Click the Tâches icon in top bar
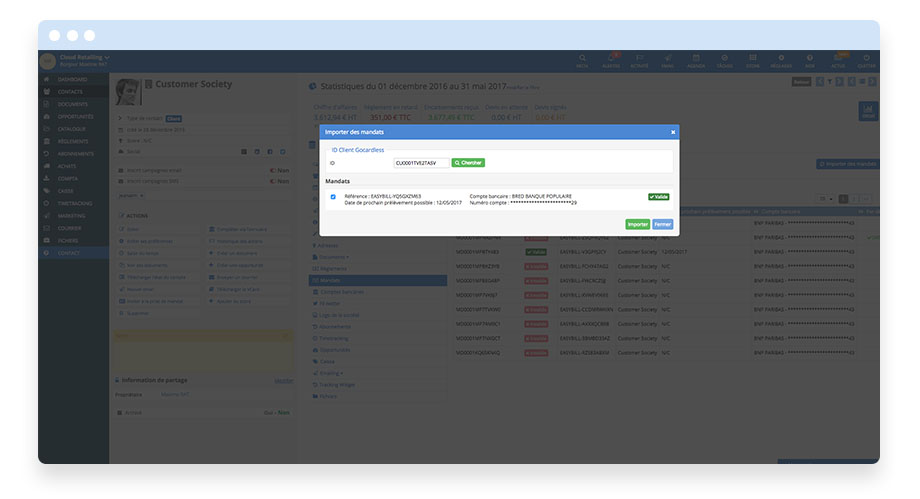Screen dimensions: 920x499 (x=724, y=60)
